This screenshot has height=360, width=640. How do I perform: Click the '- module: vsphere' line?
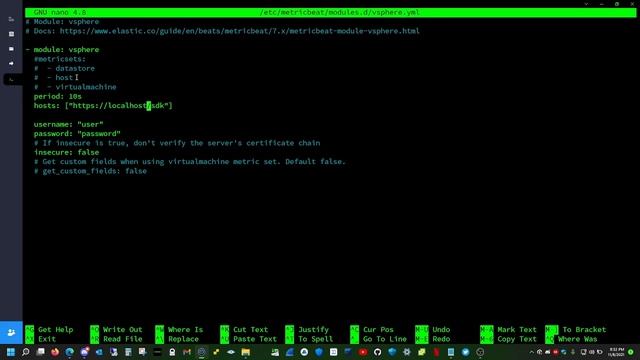pos(62,49)
